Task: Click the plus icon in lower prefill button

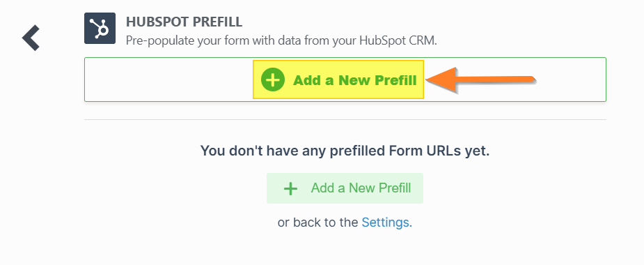Action: coord(290,189)
